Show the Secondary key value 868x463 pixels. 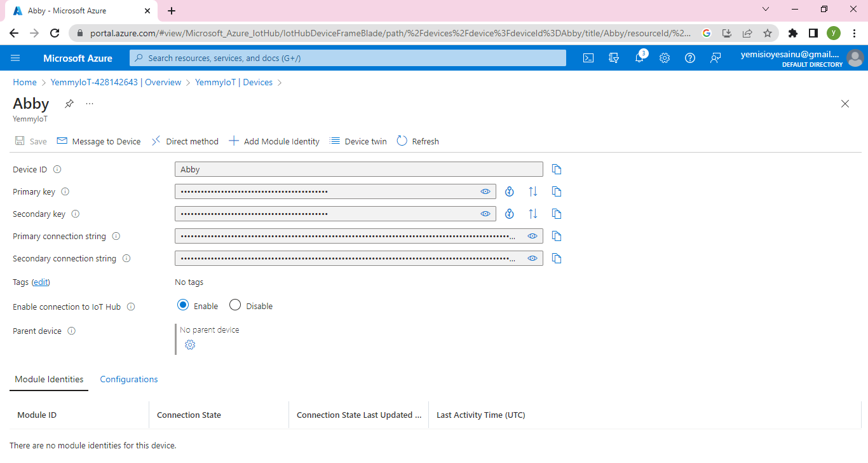(x=485, y=214)
